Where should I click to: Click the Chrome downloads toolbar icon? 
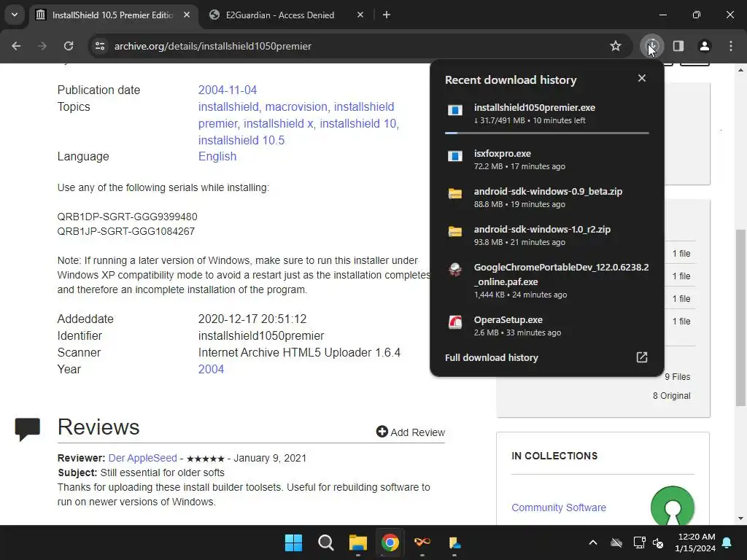(651, 46)
